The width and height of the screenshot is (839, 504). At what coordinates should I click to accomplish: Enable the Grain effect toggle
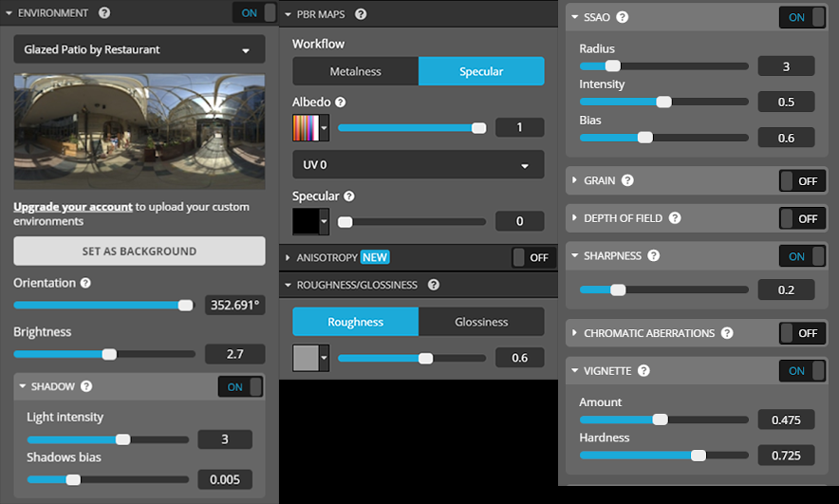click(x=801, y=181)
